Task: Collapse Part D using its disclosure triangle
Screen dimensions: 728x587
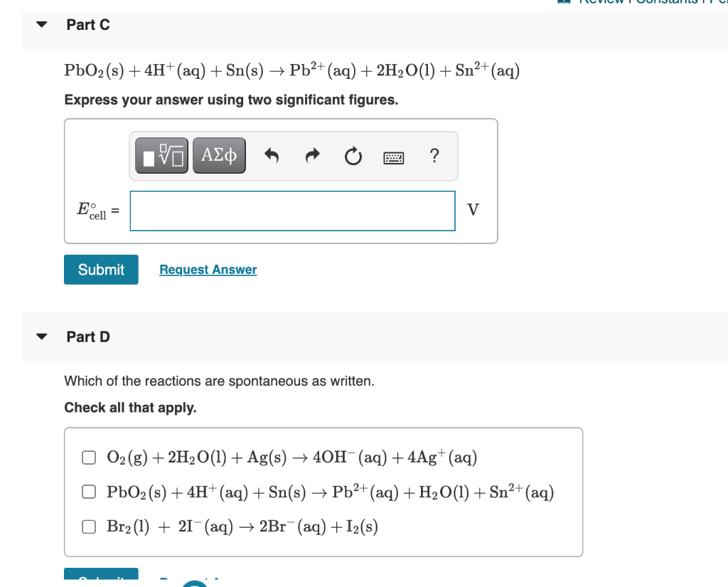Action: [41, 337]
